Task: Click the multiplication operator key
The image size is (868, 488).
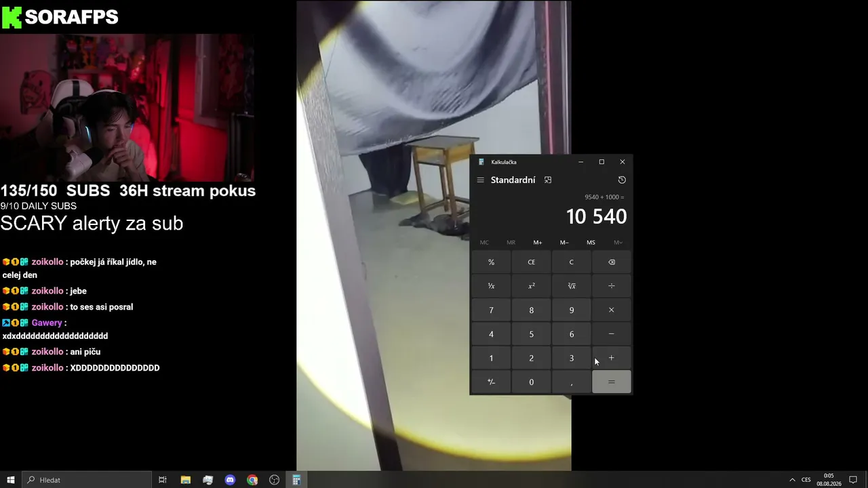Action: click(x=612, y=310)
